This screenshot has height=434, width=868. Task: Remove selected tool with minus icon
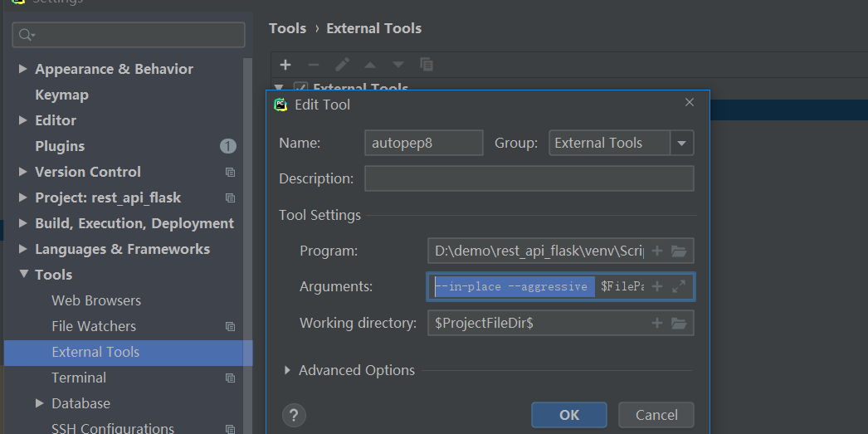tap(314, 65)
